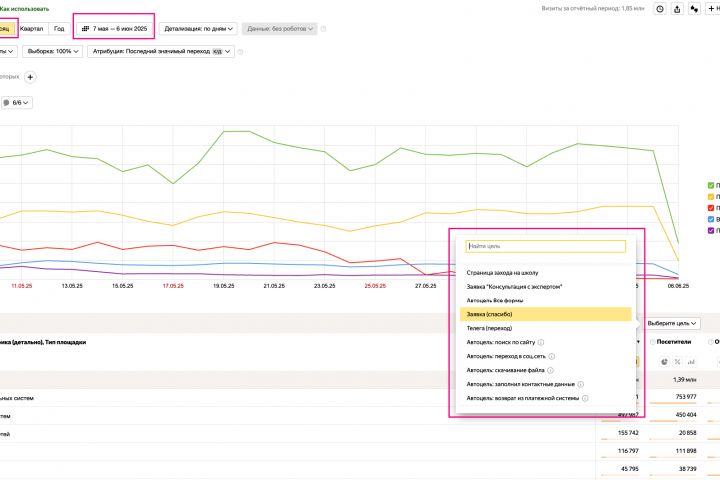Open the 'Детализация: по дням' dropdown
720x480 pixels.
point(199,29)
